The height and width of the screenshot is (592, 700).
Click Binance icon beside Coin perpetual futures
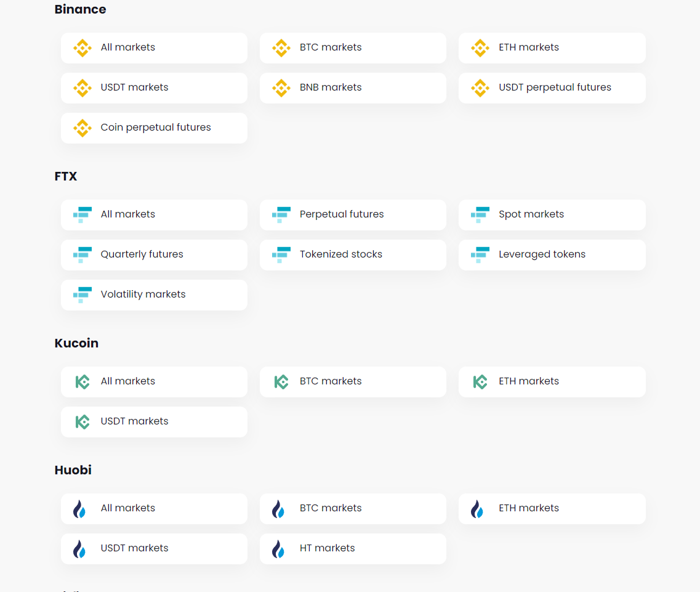click(x=82, y=128)
